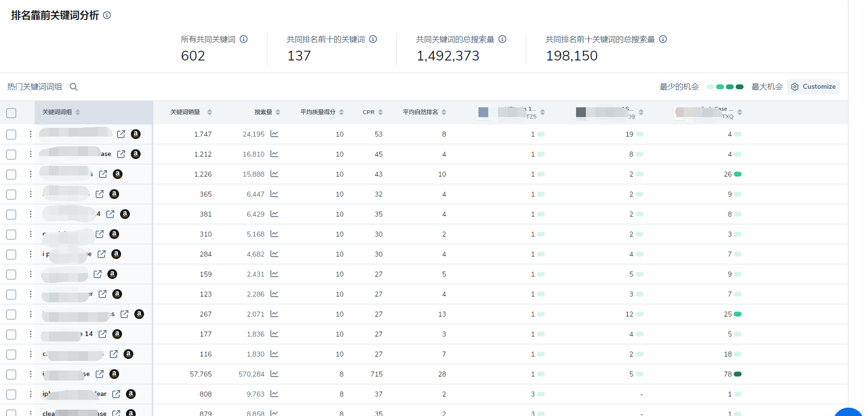Show info for 所有共同关键词

pos(244,39)
